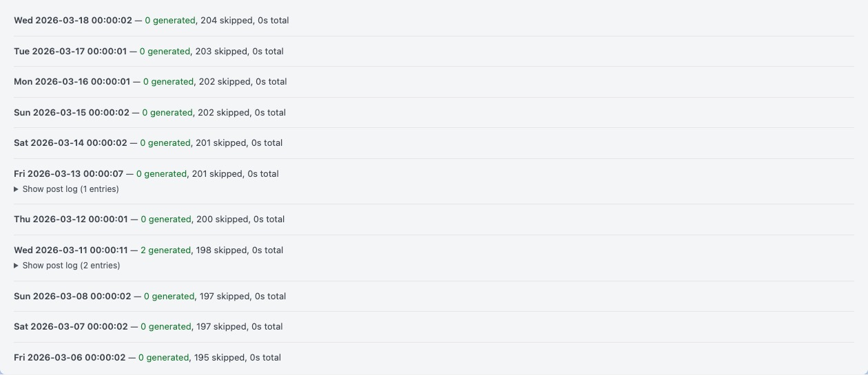868x375 pixels.
Task: Click the Fri 2026-03-13 00:00:07 timestamp
Action: [x=68, y=174]
